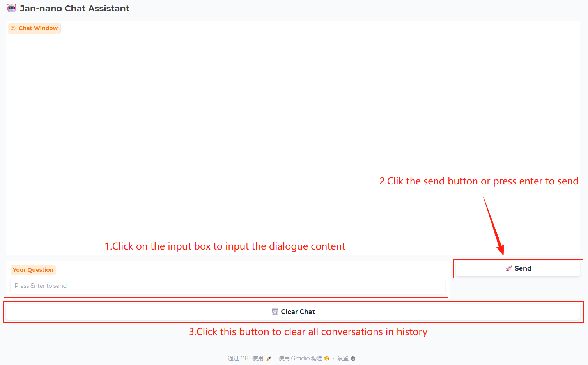The width and height of the screenshot is (588, 365).
Task: Open the 设置 settings link text
Action: click(343, 358)
